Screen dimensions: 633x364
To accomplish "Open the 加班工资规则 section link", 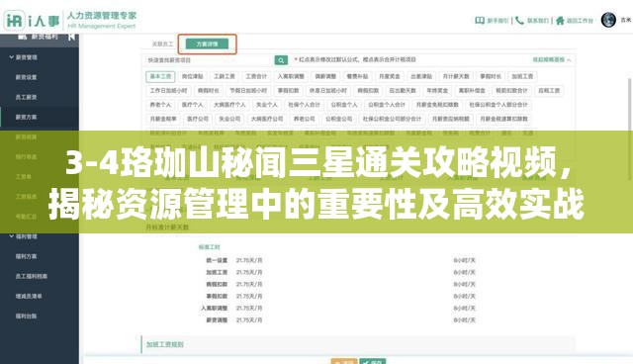I will pyautogui.click(x=165, y=344).
